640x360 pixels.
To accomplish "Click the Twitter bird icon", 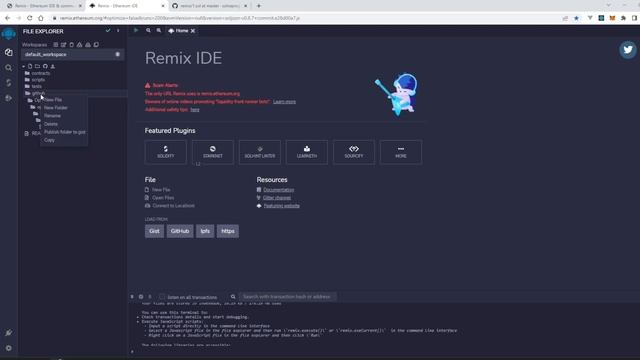I will (x=628, y=50).
